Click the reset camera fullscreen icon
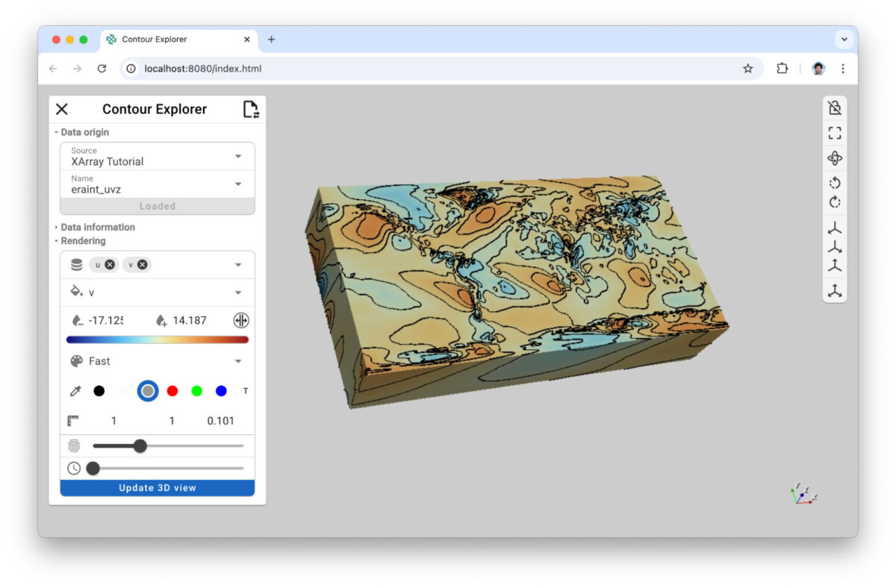Image resolution: width=896 pixels, height=588 pixels. click(835, 133)
